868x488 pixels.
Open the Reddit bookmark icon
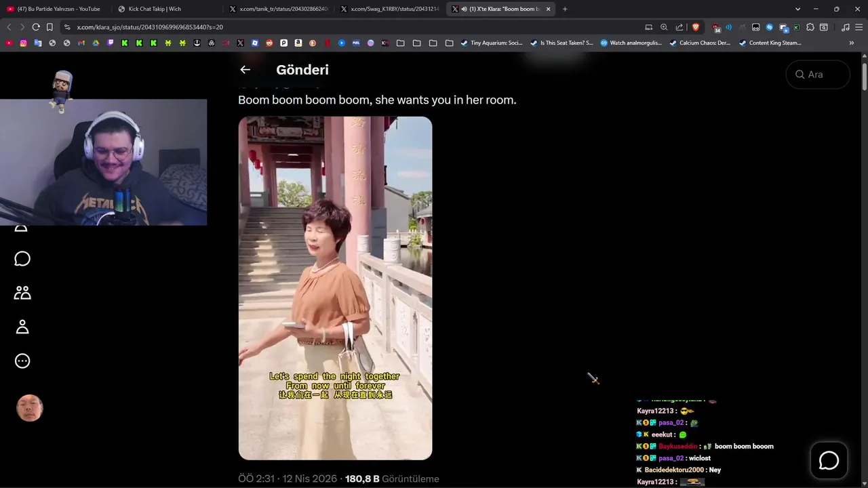point(269,43)
